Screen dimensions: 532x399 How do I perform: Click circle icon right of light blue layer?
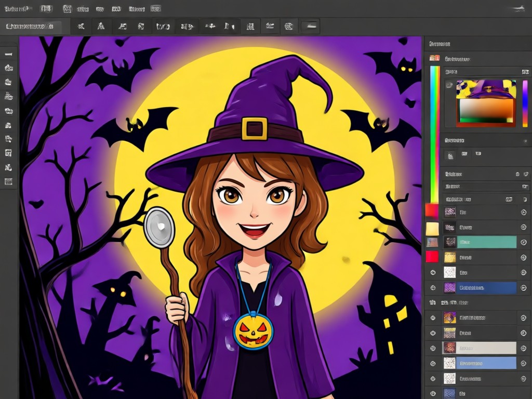524,363
